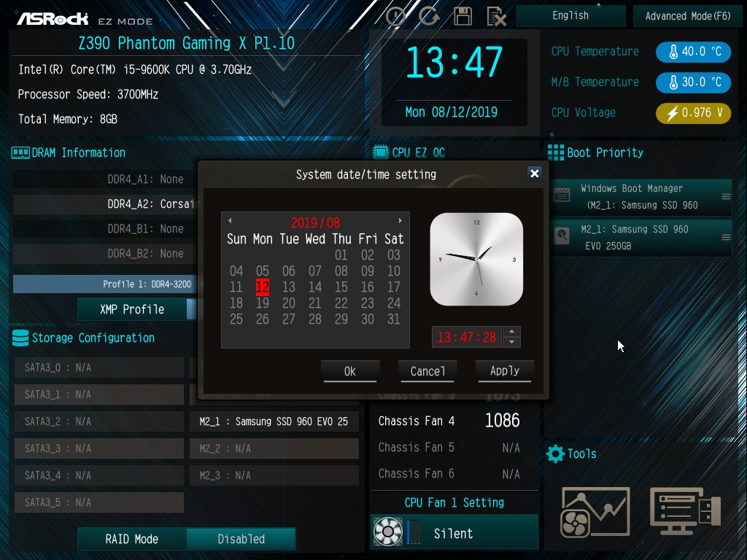Go to next month in calendar
Viewport: 747px width, 560px height.
pos(400,220)
